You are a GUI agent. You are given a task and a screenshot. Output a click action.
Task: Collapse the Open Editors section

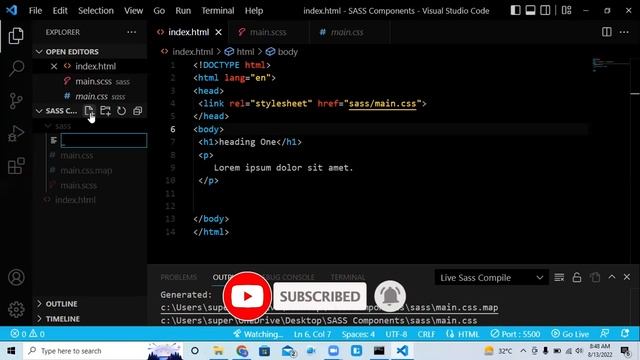(x=39, y=51)
